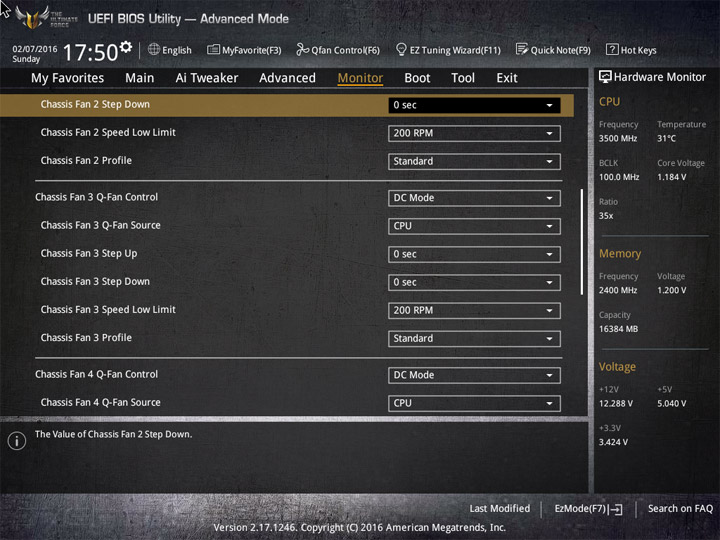Click the settings list scrollbar
Image resolution: width=720 pixels, height=540 pixels.
(582, 242)
